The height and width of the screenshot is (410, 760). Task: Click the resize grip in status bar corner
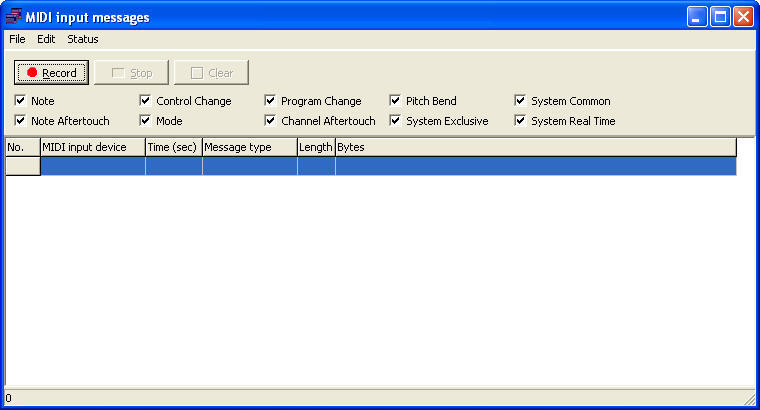tap(749, 399)
